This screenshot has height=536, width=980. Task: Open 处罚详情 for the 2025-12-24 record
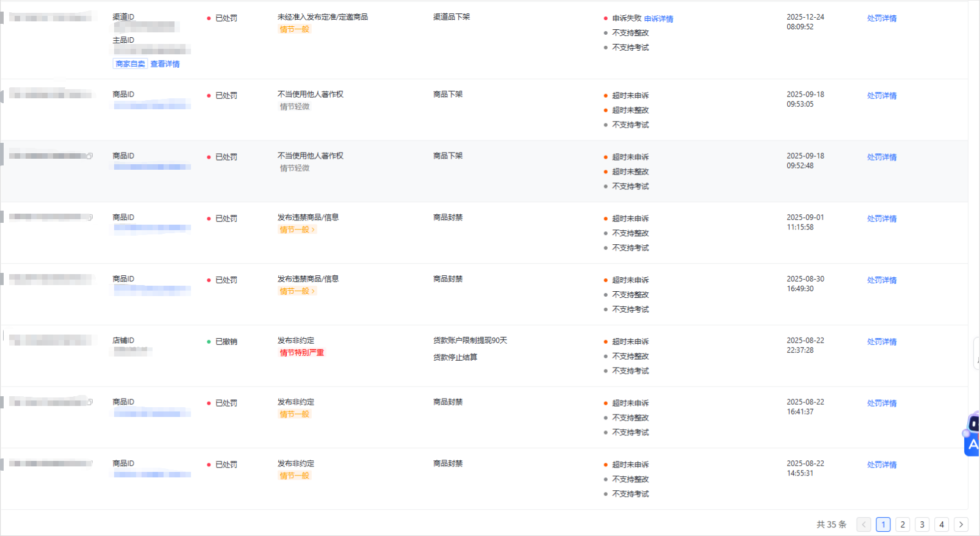coord(882,18)
